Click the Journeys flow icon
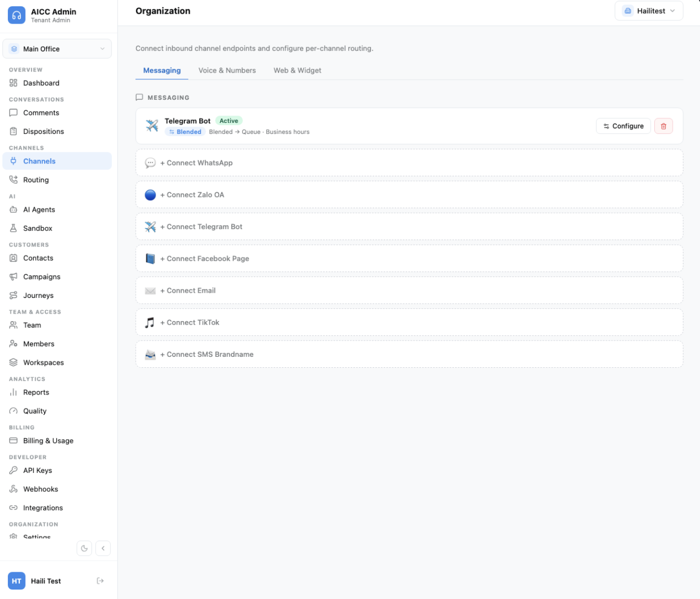Viewport: 700px width, 599px height. (x=14, y=295)
